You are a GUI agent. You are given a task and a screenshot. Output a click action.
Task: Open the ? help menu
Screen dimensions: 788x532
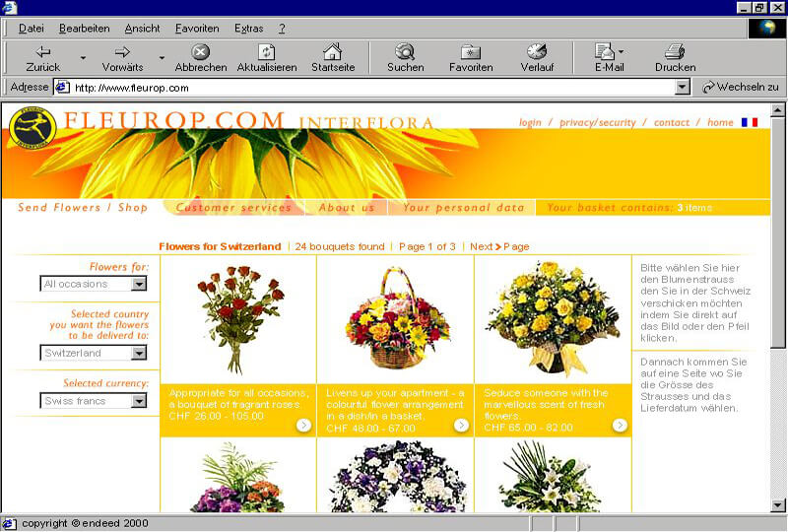pos(282,29)
